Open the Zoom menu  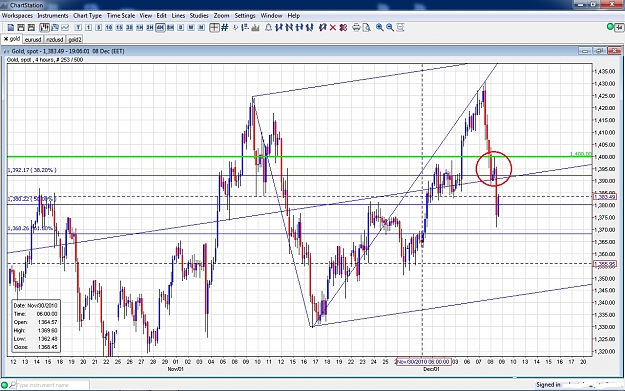click(221, 16)
